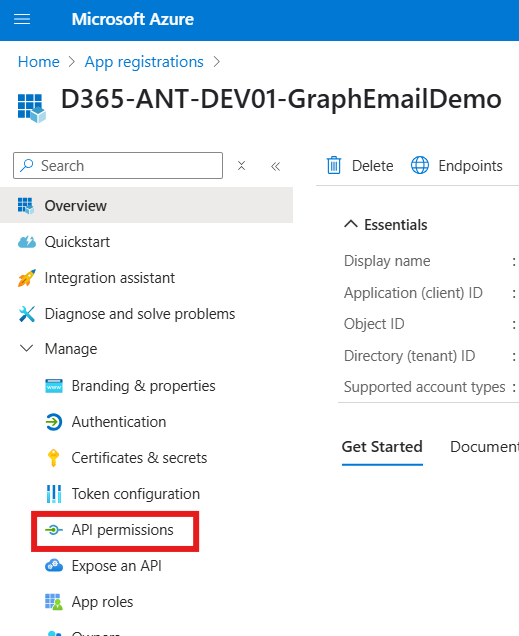
Task: Collapse the sidebar with double chevron
Action: (x=276, y=166)
